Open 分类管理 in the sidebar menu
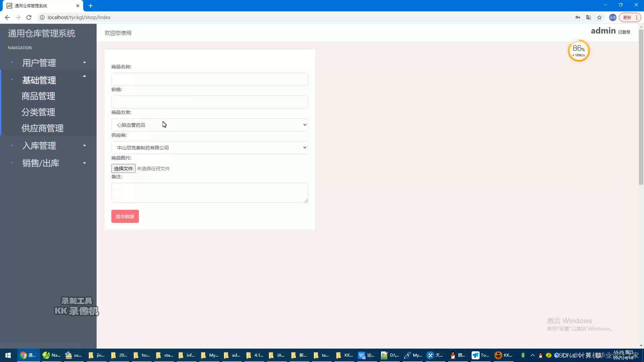Viewport: 644px width, 362px height. tap(38, 112)
